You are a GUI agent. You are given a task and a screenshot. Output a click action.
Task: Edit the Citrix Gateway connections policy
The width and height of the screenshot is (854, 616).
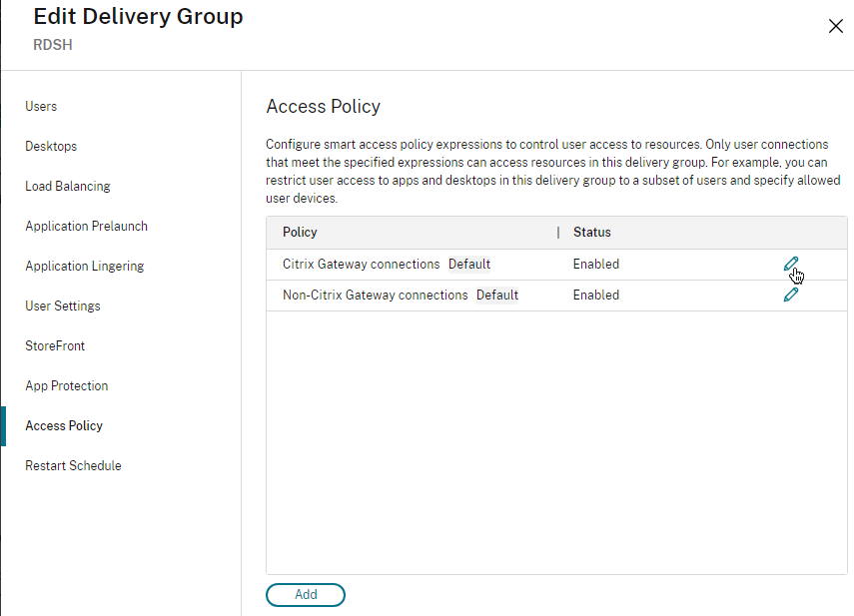coord(791,264)
